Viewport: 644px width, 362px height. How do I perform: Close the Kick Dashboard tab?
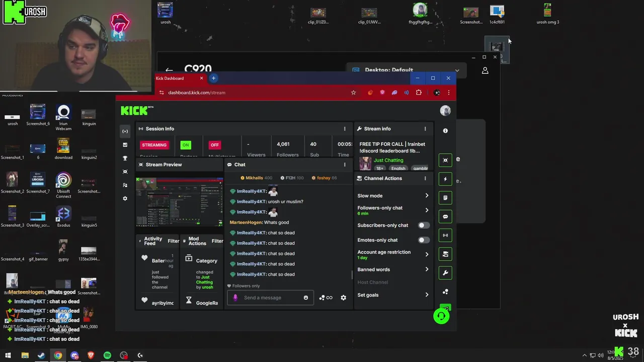pos(201,78)
